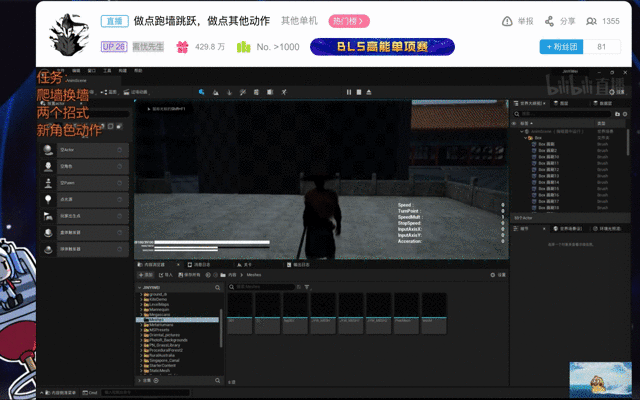Open Content Browser Settings gear
This screenshot has height=400, width=640.
tap(498, 275)
